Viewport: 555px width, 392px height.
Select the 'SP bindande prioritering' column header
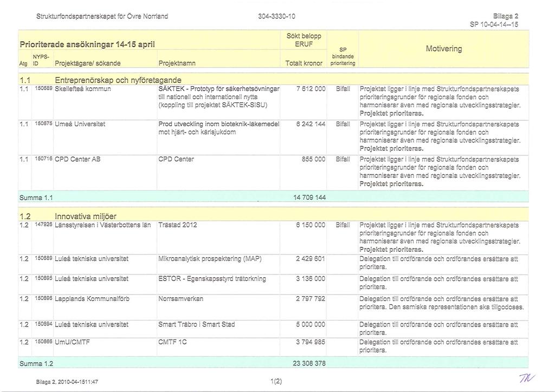[x=343, y=56]
